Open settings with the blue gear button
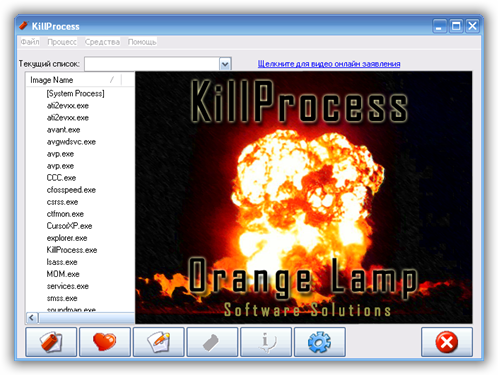 pyautogui.click(x=320, y=342)
